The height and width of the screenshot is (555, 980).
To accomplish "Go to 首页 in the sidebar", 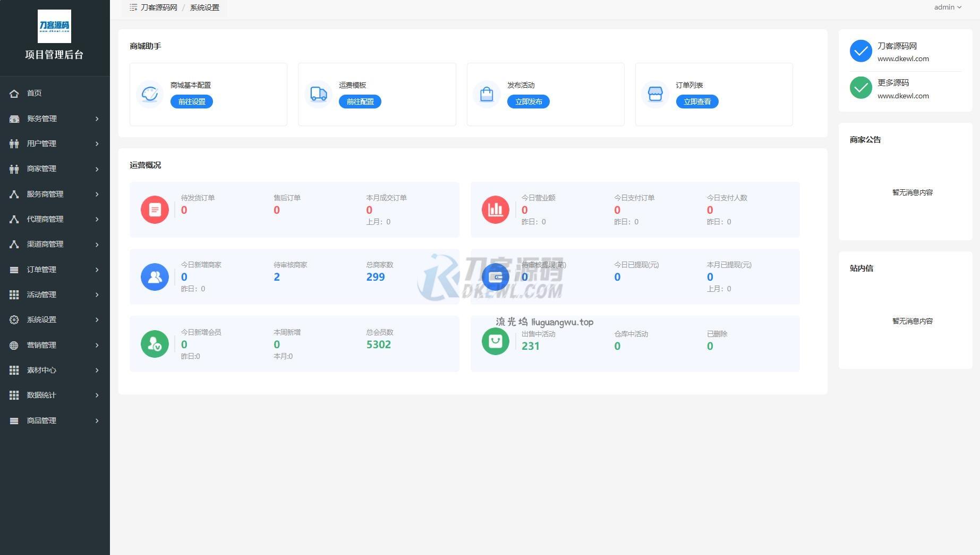I will click(35, 93).
